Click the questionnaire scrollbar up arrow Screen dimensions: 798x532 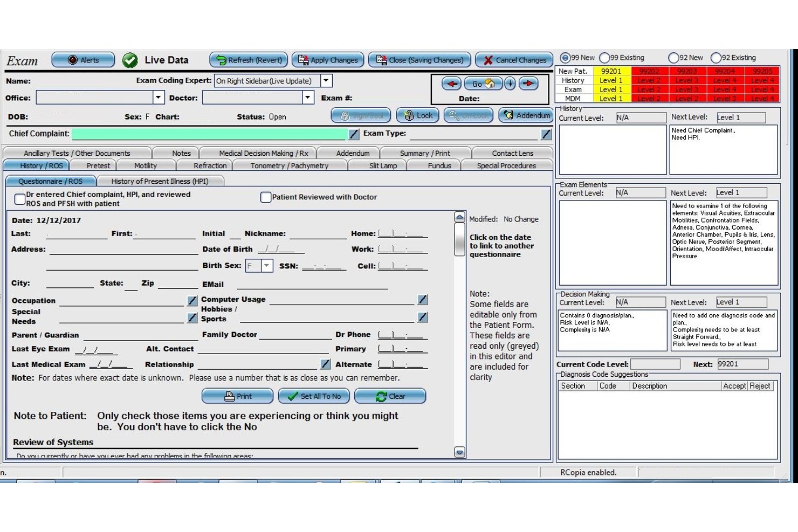pos(459,217)
